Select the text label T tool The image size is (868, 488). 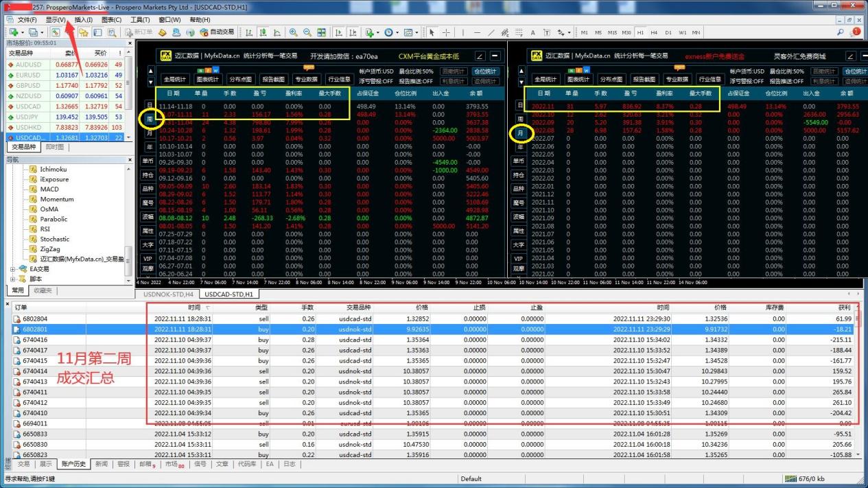tap(547, 32)
